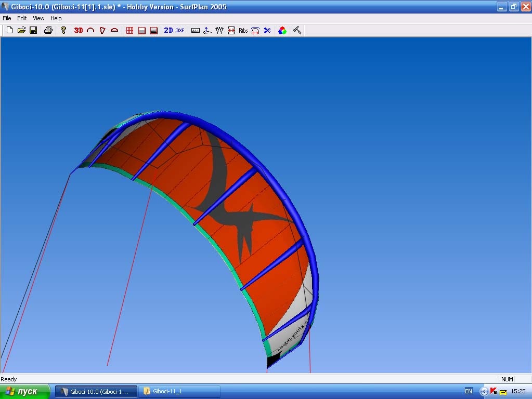Click the EN language indicator in tray
This screenshot has width=532, height=399.
[x=469, y=391]
